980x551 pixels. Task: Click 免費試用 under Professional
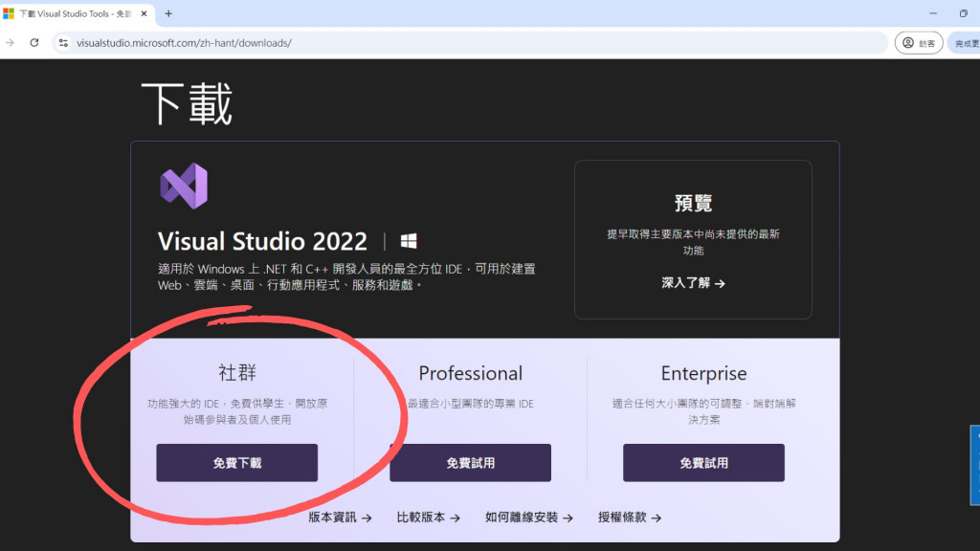tap(470, 463)
